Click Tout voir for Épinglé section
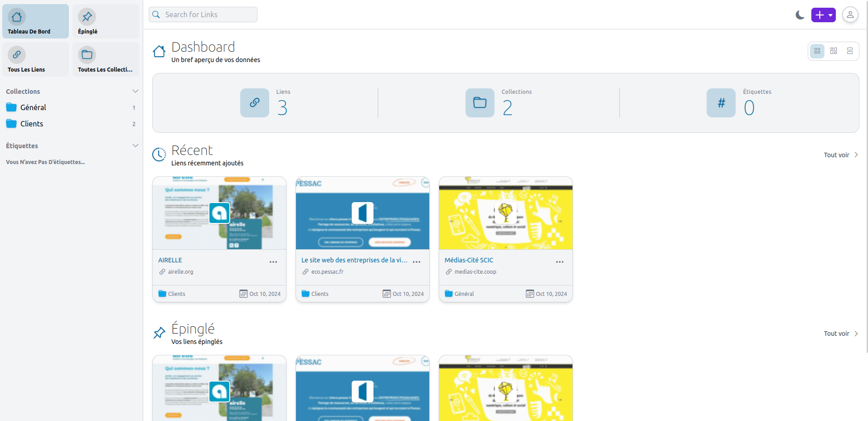This screenshot has width=868, height=421. (841, 334)
